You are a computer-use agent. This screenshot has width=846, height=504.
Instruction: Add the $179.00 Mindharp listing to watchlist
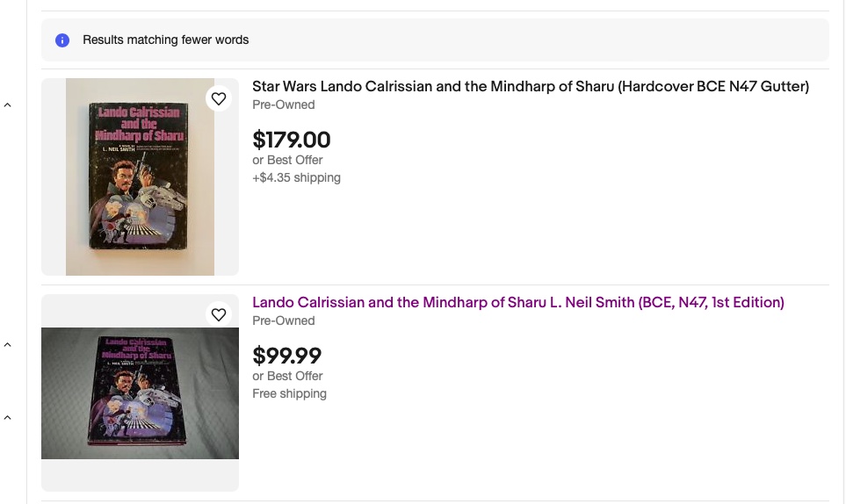219,98
